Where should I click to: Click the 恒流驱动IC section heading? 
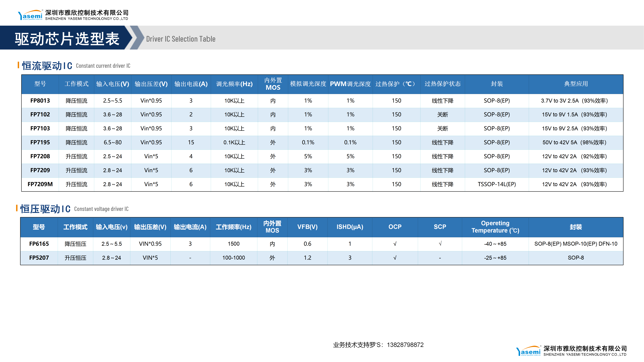(47, 66)
